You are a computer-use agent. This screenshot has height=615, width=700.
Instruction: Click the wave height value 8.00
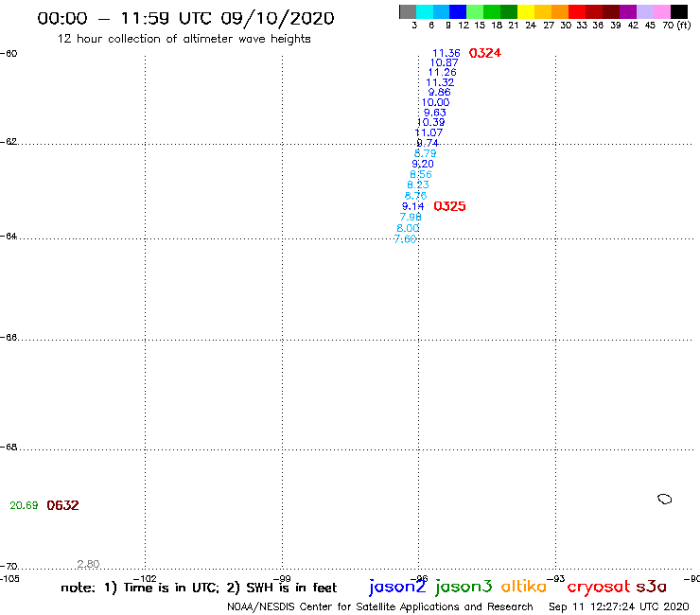point(408,228)
